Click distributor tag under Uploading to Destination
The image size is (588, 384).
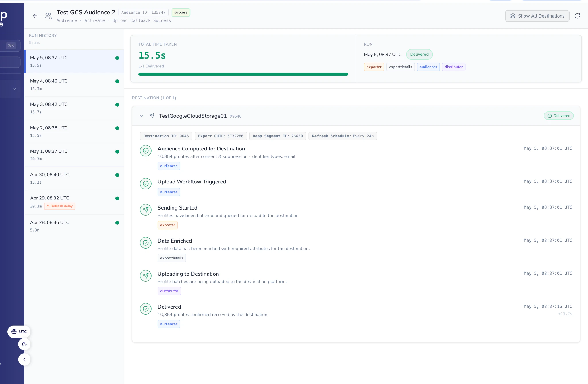tap(169, 291)
